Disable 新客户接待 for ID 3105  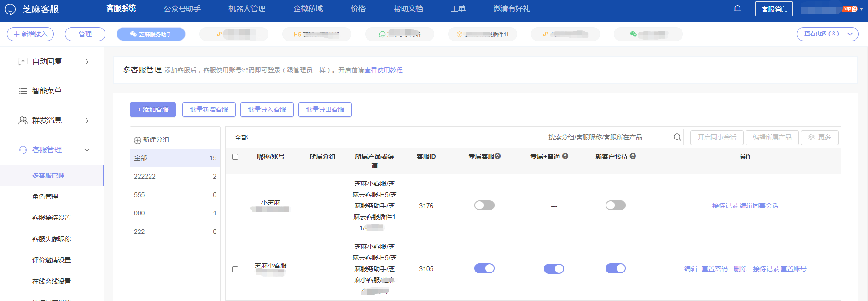[x=616, y=268]
